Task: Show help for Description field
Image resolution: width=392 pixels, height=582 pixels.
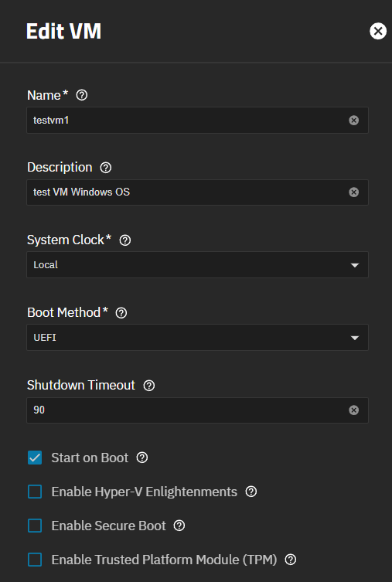Action: (x=106, y=168)
